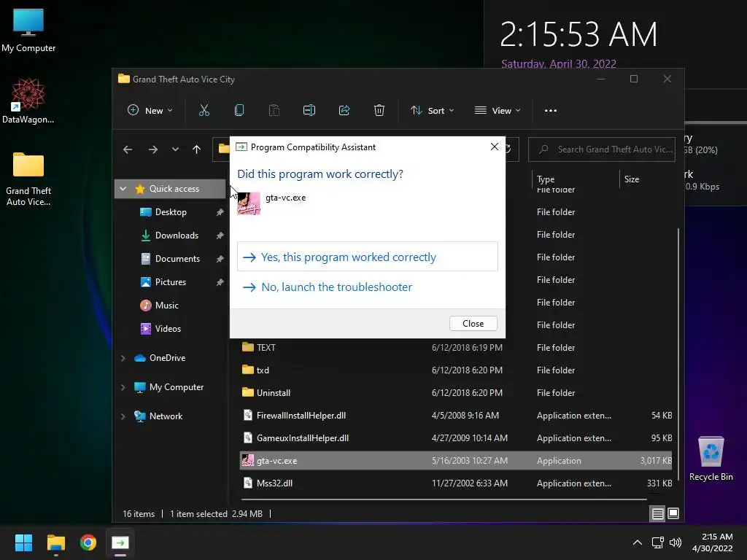The height and width of the screenshot is (560, 747).
Task: Switch to large thumbnails view icon
Action: (673, 513)
